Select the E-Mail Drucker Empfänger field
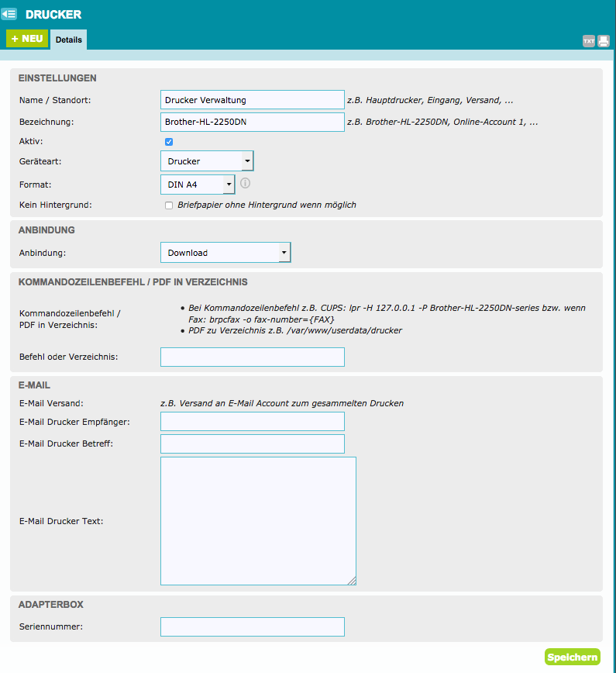The height and width of the screenshot is (673, 616). 252,422
